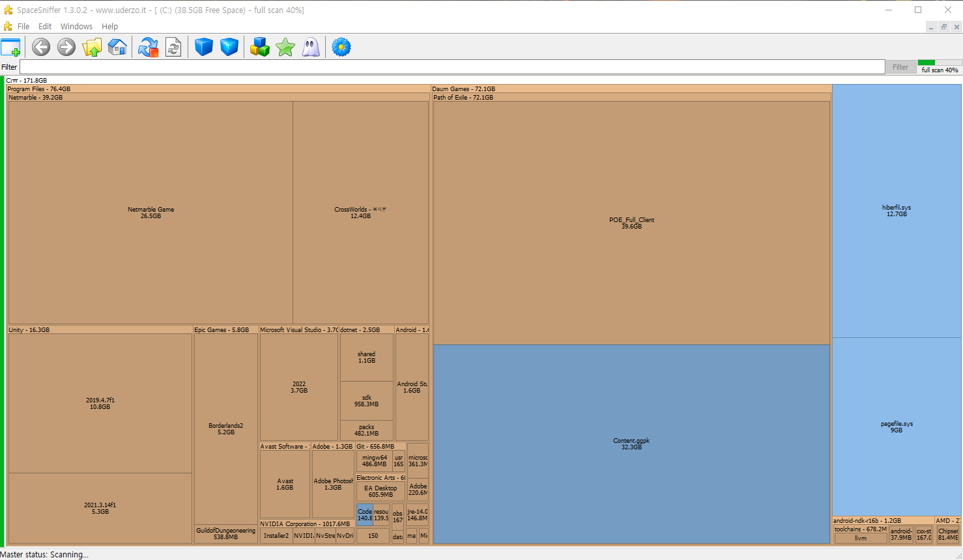Open the Help menu
Viewport: 963px width, 560px height.
point(109,27)
